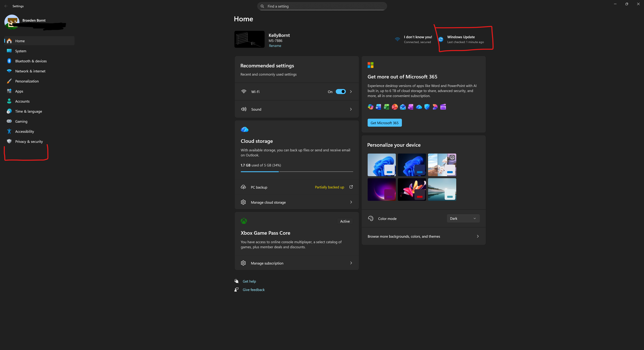Click the Microsoft logo on 365 card
The image size is (644, 350).
point(370,65)
